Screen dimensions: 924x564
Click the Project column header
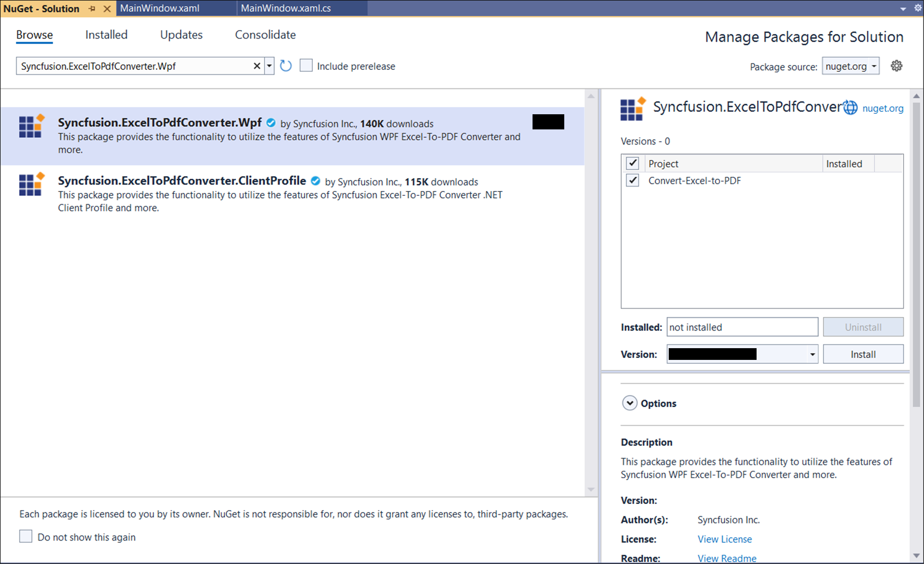(733, 164)
